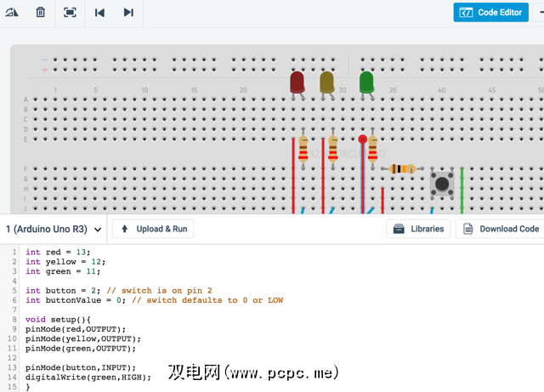Open the Code Editor panel
The height and width of the screenshot is (392, 544).
coord(491,12)
